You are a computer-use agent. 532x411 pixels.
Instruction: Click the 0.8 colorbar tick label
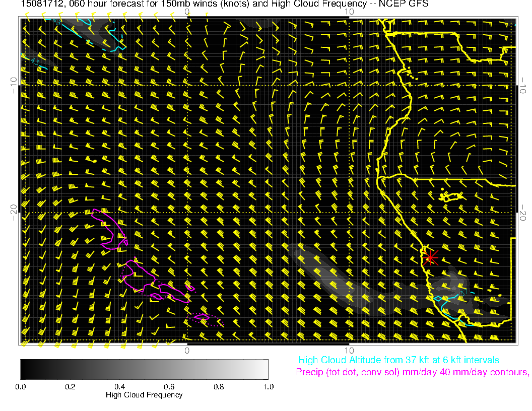coord(219,387)
